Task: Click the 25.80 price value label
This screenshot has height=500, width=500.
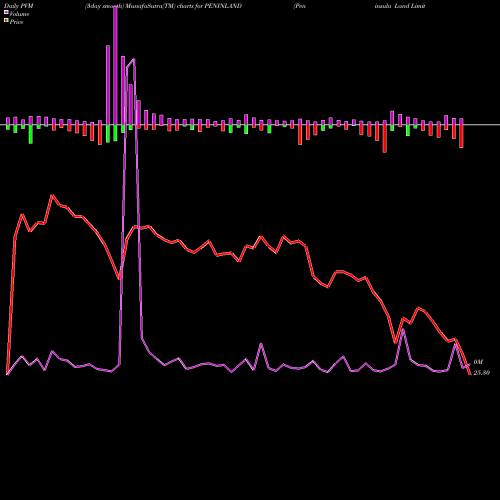Action: [482, 373]
